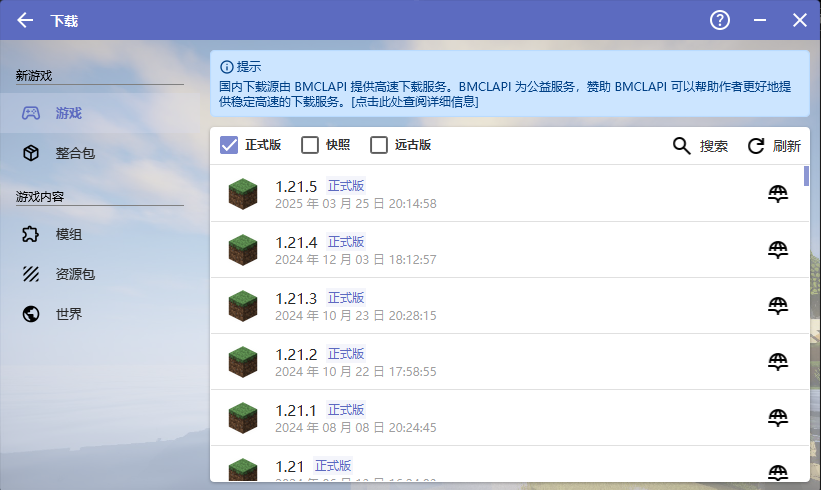The width and height of the screenshot is (821, 490).
Task: Select version 1.21.5 text
Action: click(x=296, y=186)
